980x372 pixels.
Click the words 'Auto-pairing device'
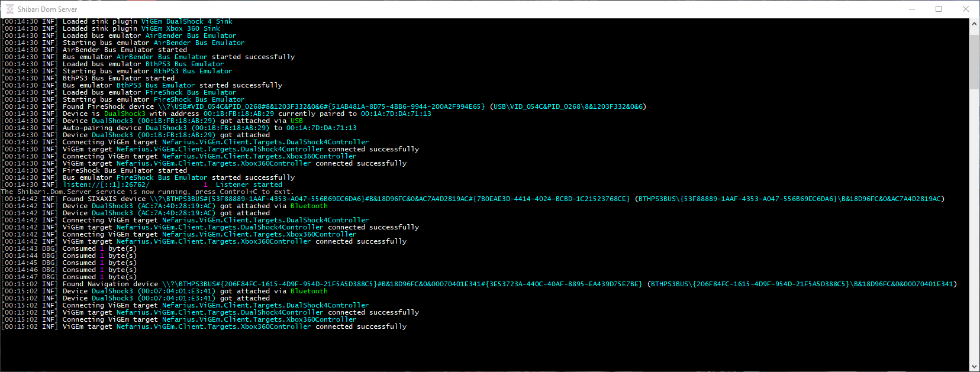[x=102, y=128]
